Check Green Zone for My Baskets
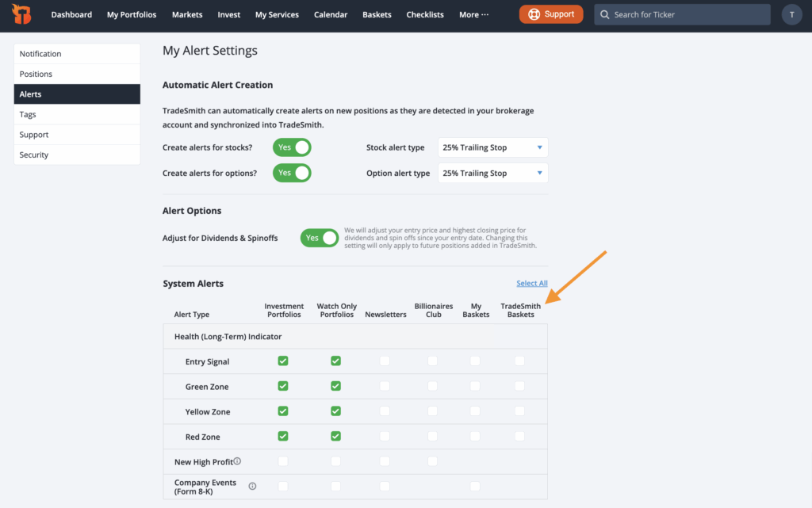The image size is (812, 508). [475, 386]
